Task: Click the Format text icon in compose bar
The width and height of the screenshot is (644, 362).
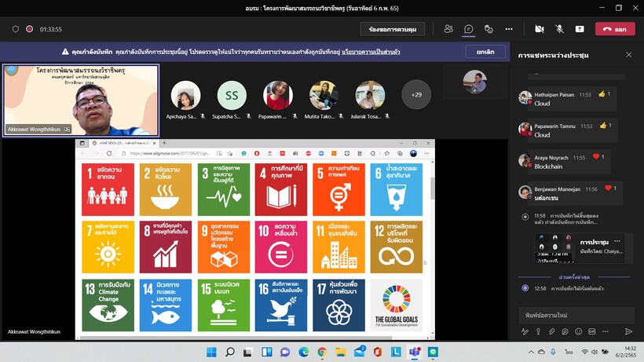Action: [525, 331]
